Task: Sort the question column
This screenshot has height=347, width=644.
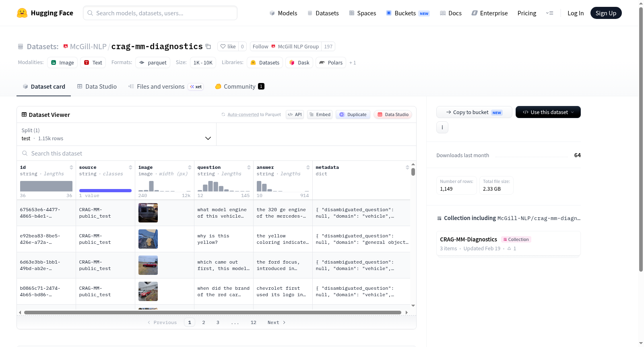Action: pyautogui.click(x=249, y=167)
